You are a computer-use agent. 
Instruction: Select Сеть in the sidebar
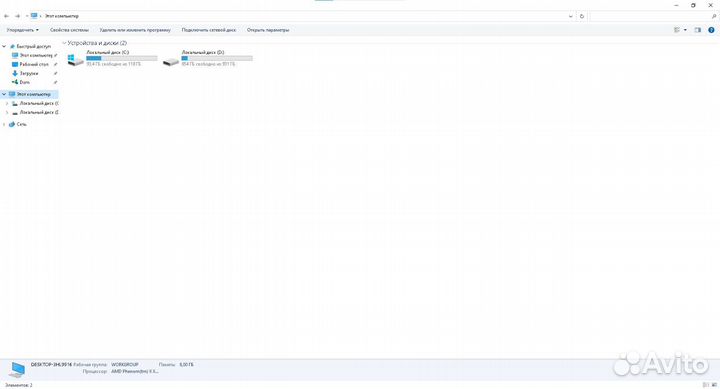pyautogui.click(x=22, y=124)
